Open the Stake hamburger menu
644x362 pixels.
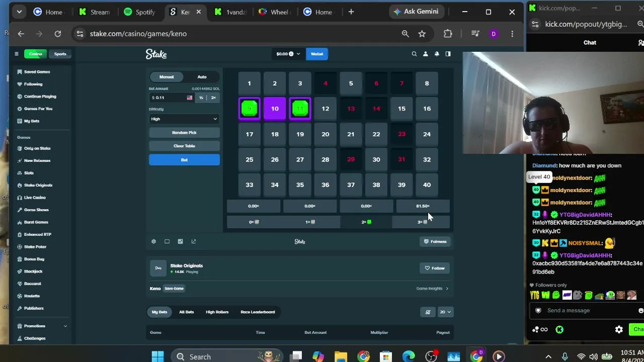click(16, 54)
